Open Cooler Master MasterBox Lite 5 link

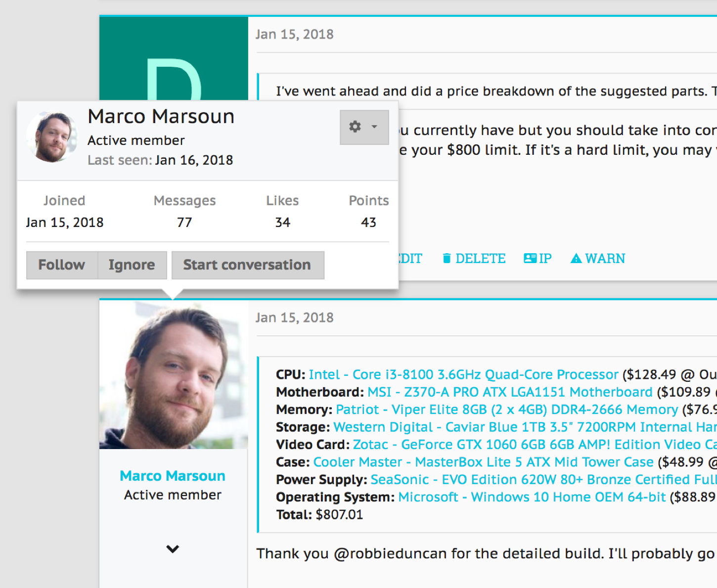pyautogui.click(x=484, y=462)
